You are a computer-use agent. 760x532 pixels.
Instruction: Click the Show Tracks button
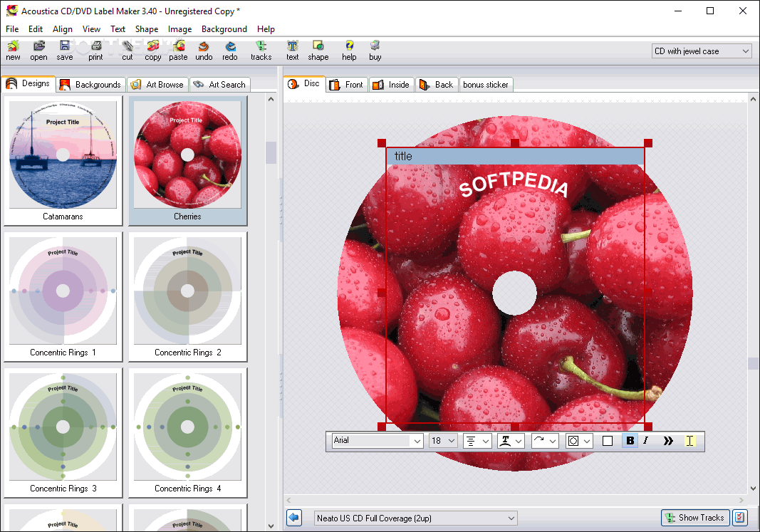(695, 518)
